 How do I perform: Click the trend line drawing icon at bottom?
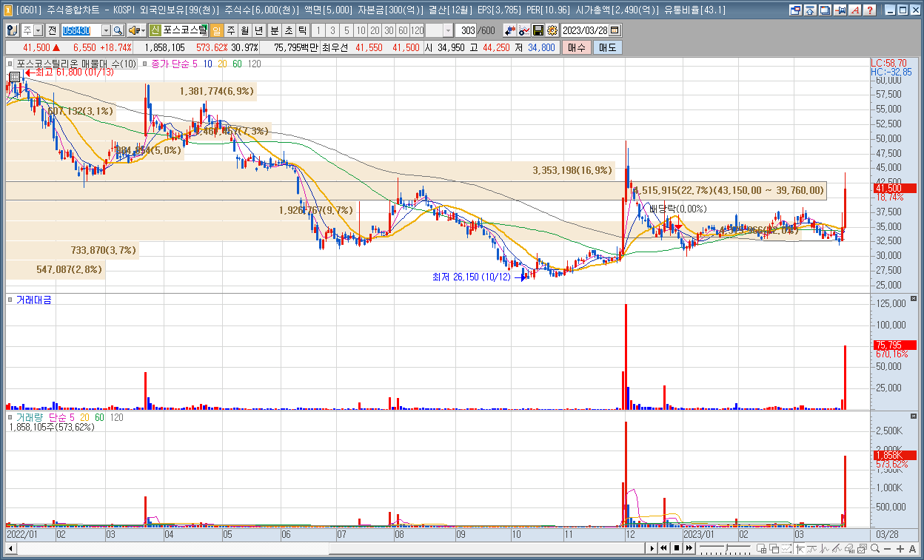837,548
